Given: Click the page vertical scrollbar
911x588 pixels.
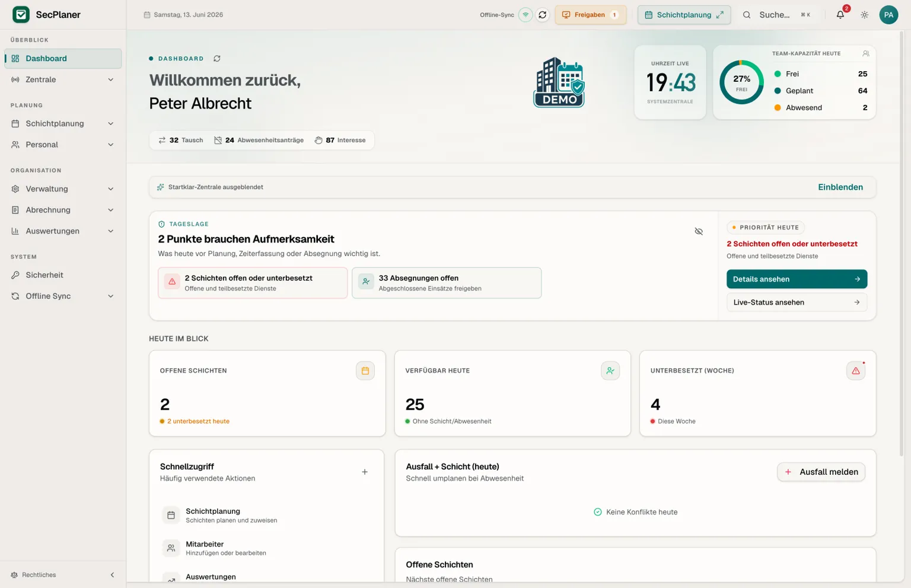Looking at the screenshot, I should pos(902,243).
